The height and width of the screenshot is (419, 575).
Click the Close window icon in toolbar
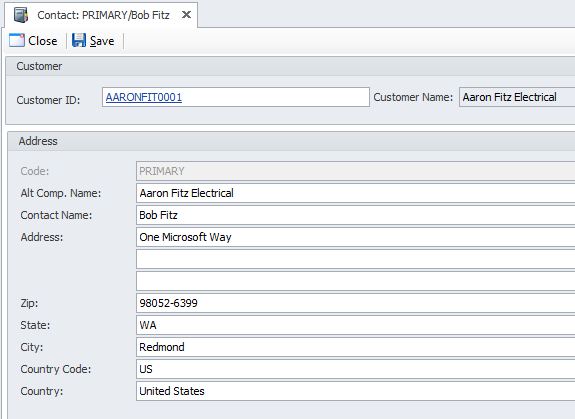pyautogui.click(x=17, y=40)
